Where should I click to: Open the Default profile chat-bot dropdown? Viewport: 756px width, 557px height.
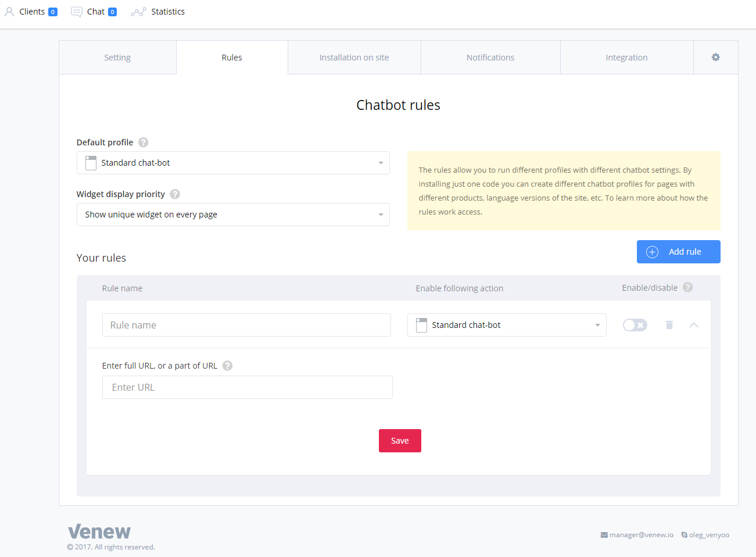pyautogui.click(x=233, y=163)
